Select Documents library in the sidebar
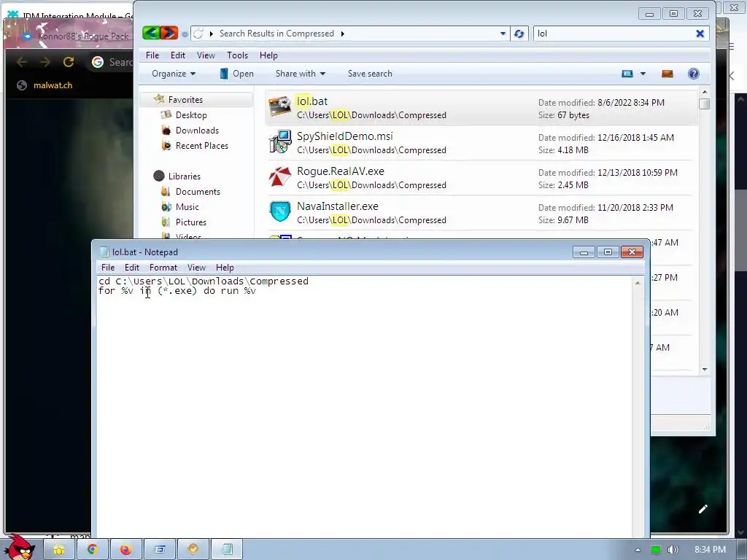Image resolution: width=747 pixels, height=560 pixels. coord(197,191)
